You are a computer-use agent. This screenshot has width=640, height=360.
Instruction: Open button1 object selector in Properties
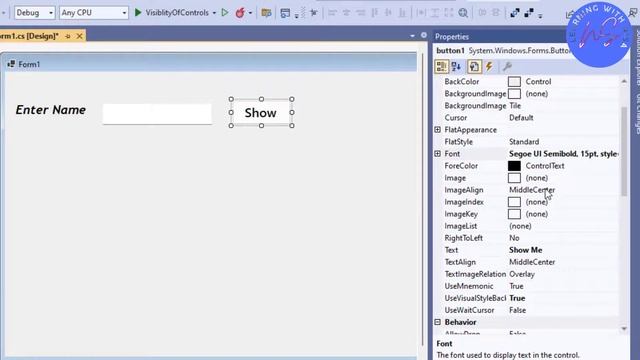[502, 51]
